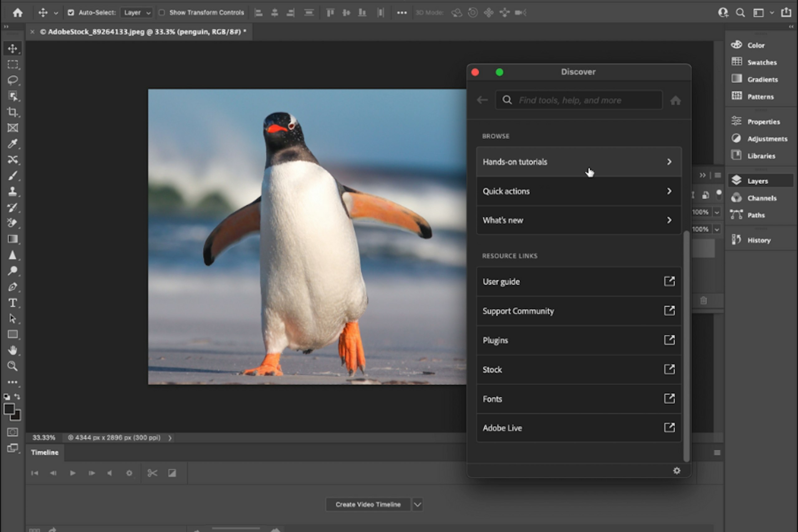Click the Timeline play button
This screenshot has height=532, width=798.
click(72, 473)
